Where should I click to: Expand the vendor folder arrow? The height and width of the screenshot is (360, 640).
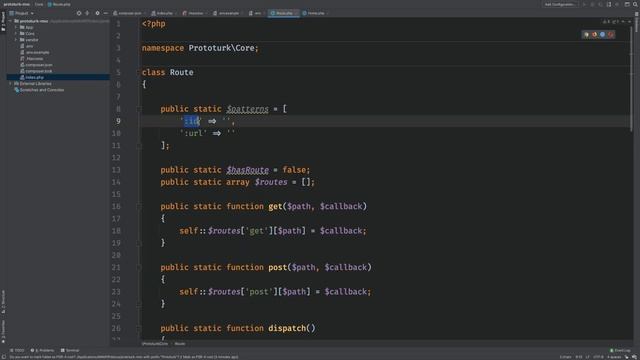pyautogui.click(x=16, y=40)
